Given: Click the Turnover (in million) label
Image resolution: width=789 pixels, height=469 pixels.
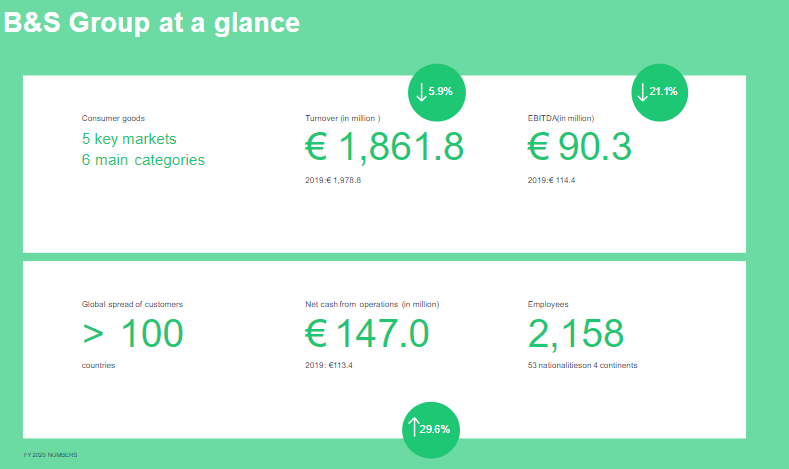Looking at the screenshot, I should coord(342,118).
